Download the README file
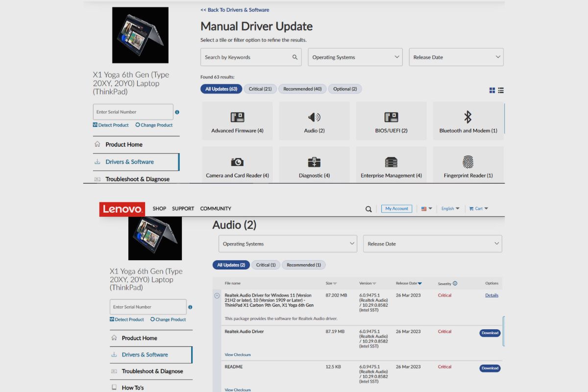This screenshot has width=588, height=392. [490, 368]
